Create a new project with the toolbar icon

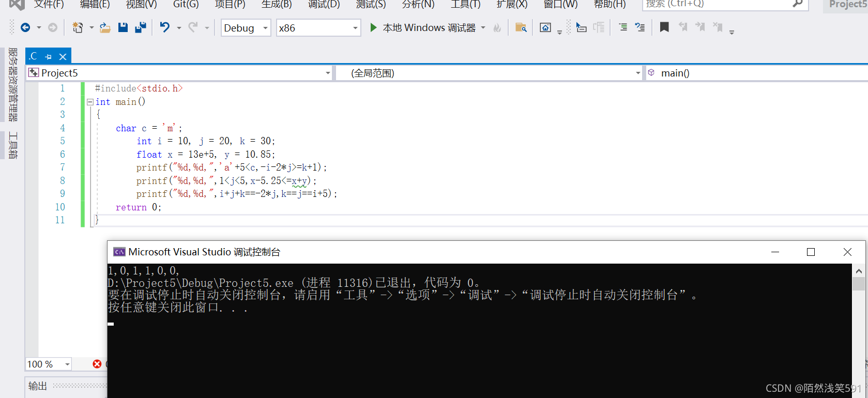pyautogui.click(x=78, y=27)
